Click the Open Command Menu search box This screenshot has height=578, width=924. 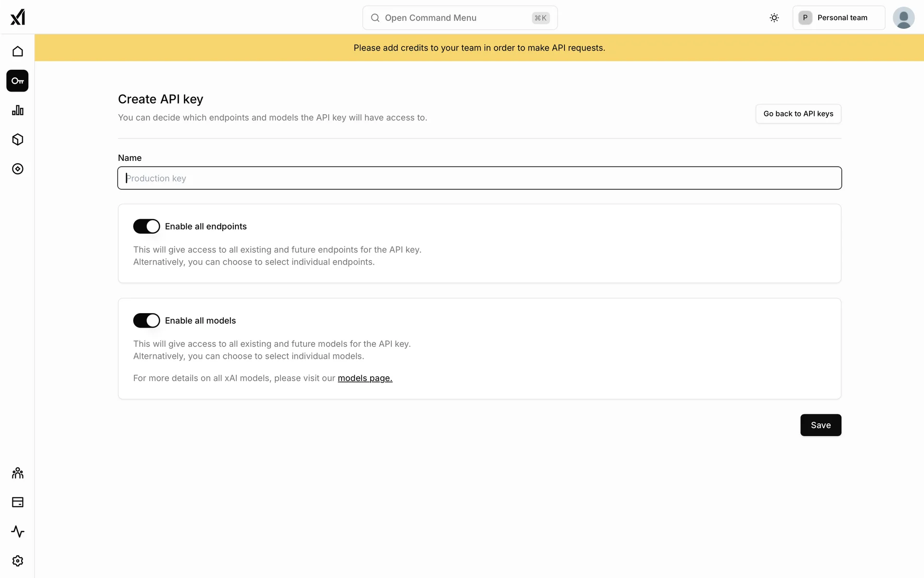(460, 18)
